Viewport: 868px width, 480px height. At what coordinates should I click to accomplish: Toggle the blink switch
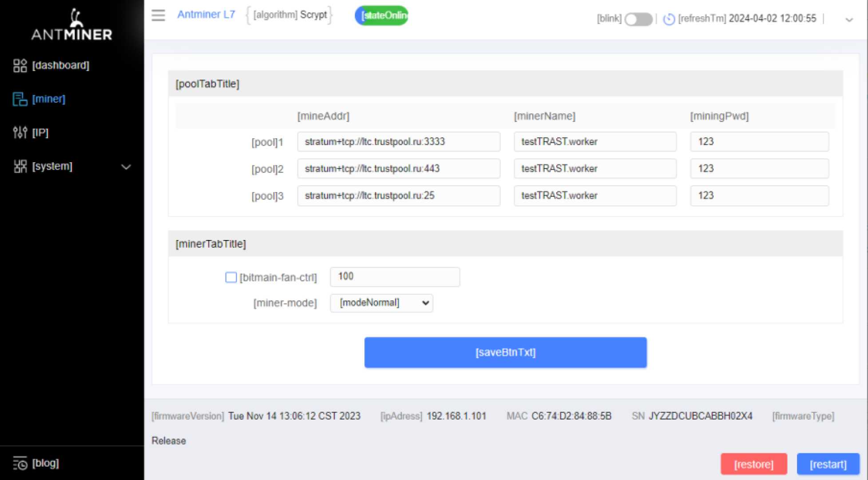tap(638, 19)
